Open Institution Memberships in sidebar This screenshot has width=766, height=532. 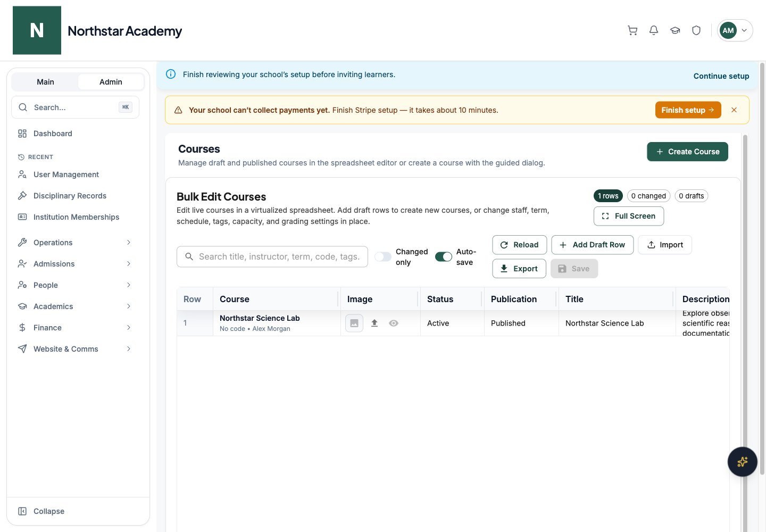[x=75, y=217]
